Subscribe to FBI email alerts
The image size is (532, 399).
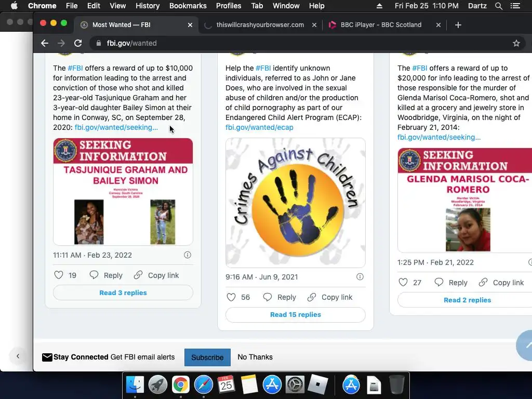[x=207, y=357]
